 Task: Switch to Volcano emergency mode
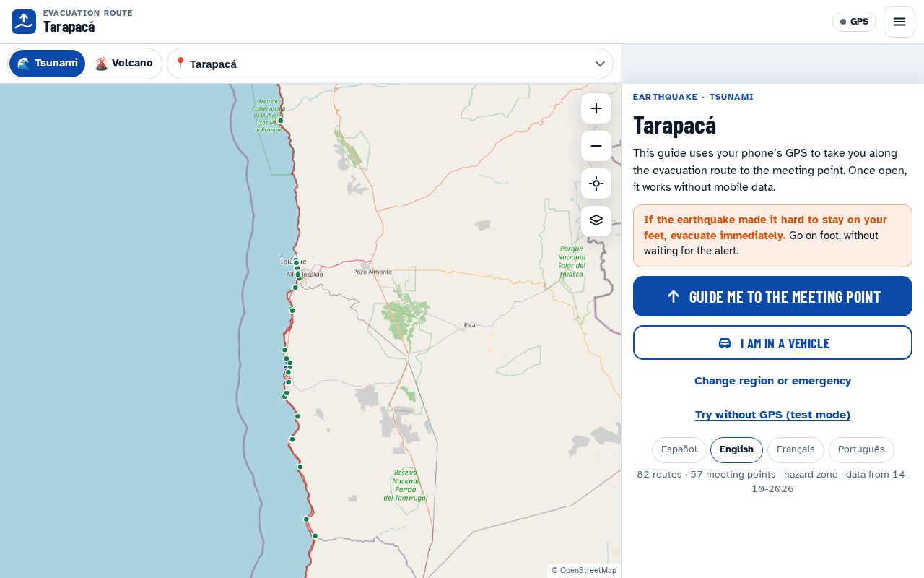[x=123, y=64]
